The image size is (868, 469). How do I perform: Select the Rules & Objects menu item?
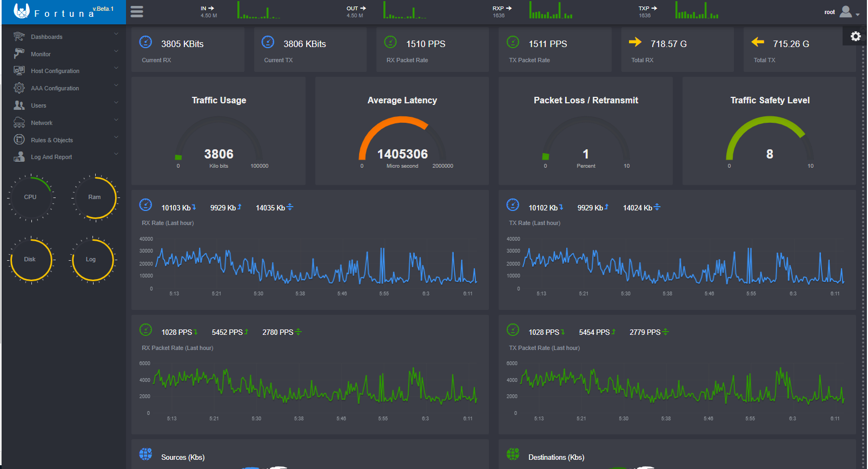[51, 140]
